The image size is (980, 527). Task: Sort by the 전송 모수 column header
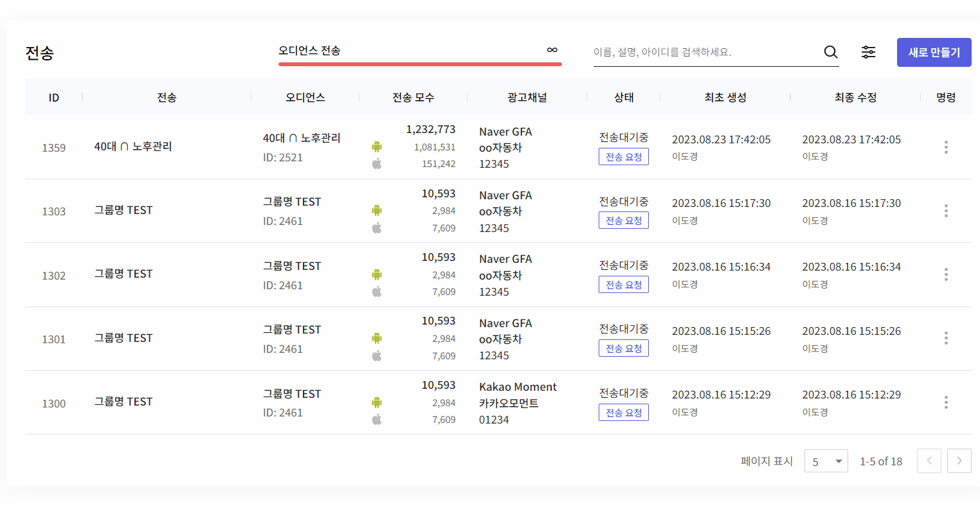click(413, 98)
